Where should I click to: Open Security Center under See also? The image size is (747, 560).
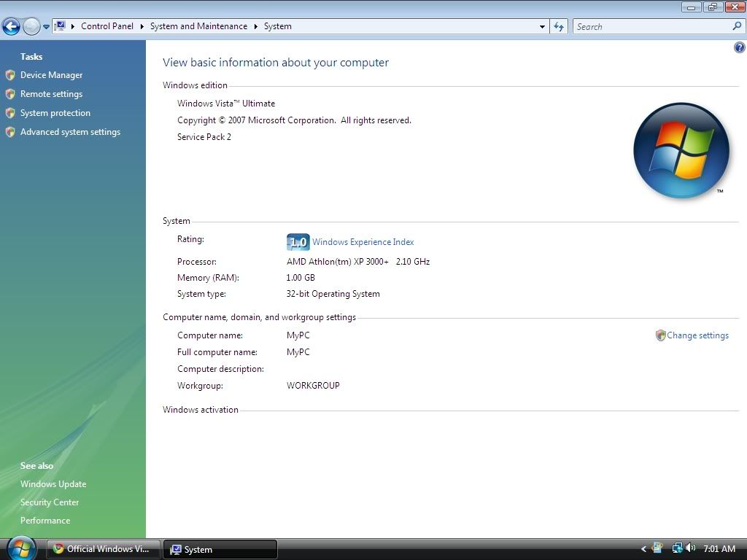pyautogui.click(x=50, y=502)
